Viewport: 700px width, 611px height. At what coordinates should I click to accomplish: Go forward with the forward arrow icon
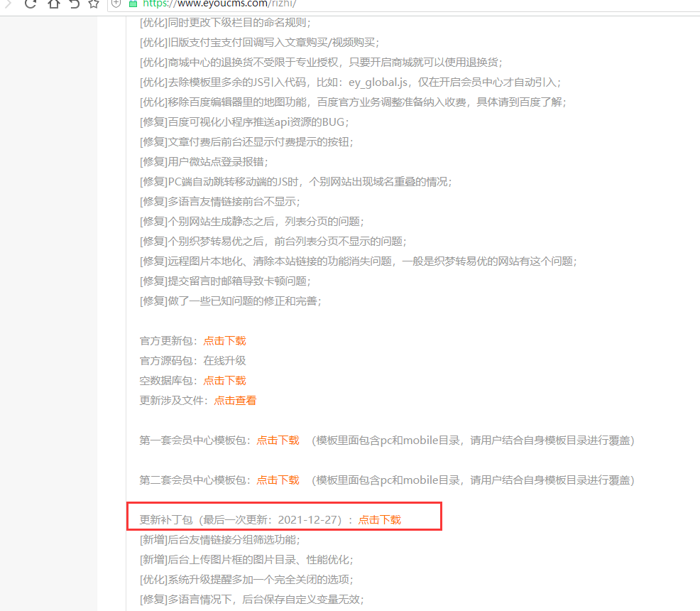8,4
